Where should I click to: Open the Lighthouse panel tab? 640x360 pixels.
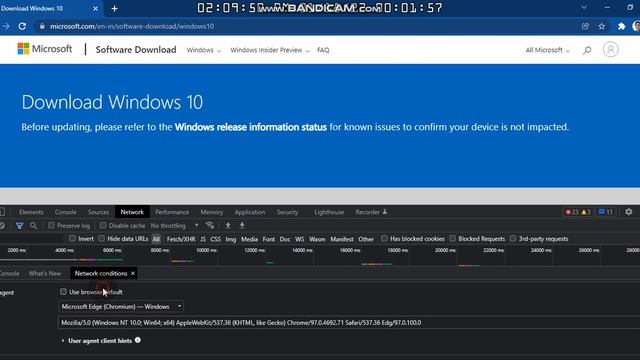click(329, 212)
